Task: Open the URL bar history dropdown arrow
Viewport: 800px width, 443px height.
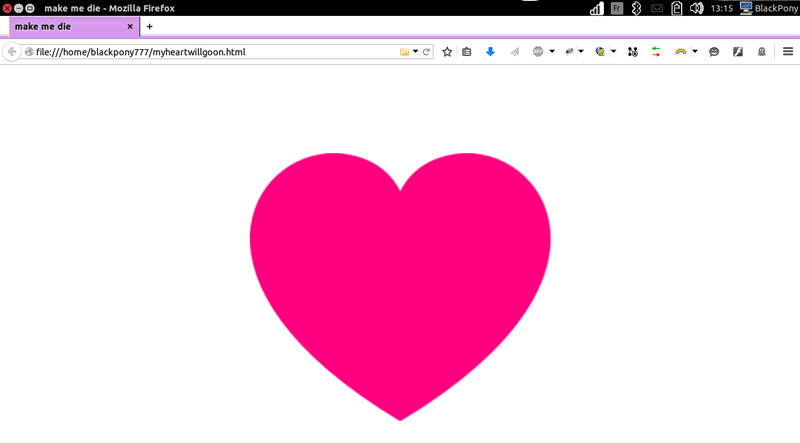Action: click(x=415, y=52)
